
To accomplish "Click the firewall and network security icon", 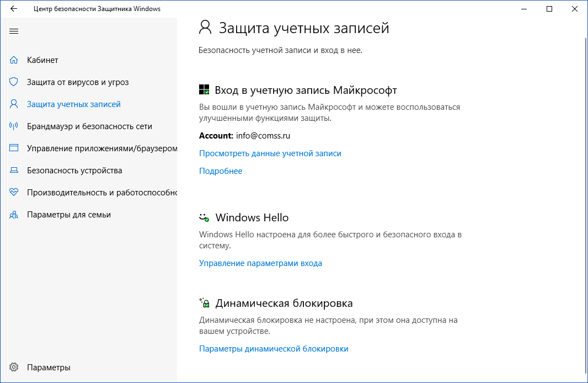I will [13, 126].
